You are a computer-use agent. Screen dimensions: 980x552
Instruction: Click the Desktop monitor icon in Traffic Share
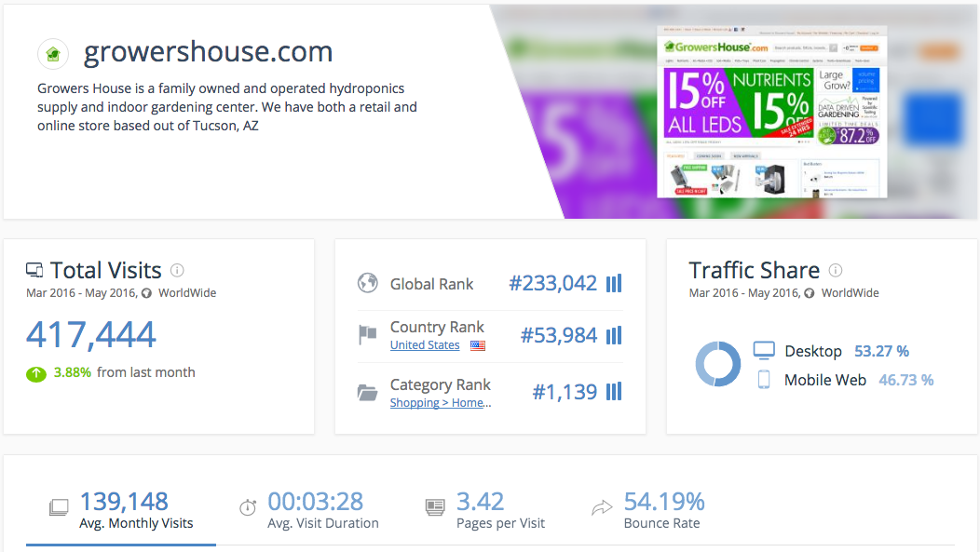click(x=764, y=350)
